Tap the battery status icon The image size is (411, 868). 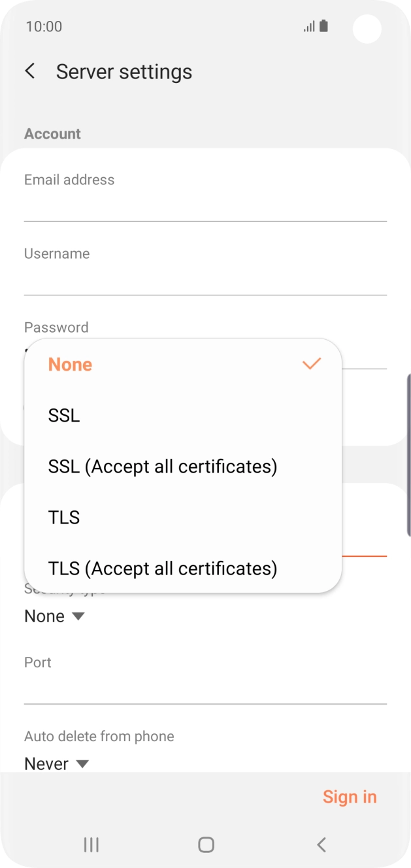[x=324, y=26]
